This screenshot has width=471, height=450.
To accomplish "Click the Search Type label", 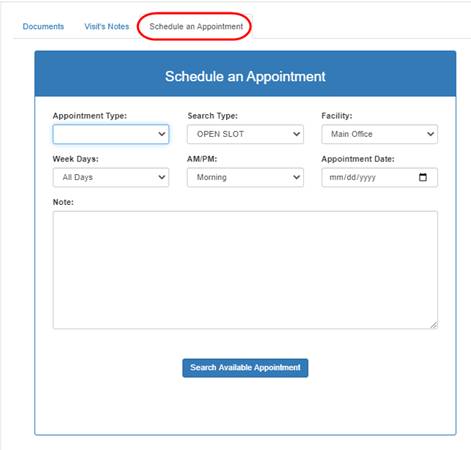I will click(213, 116).
